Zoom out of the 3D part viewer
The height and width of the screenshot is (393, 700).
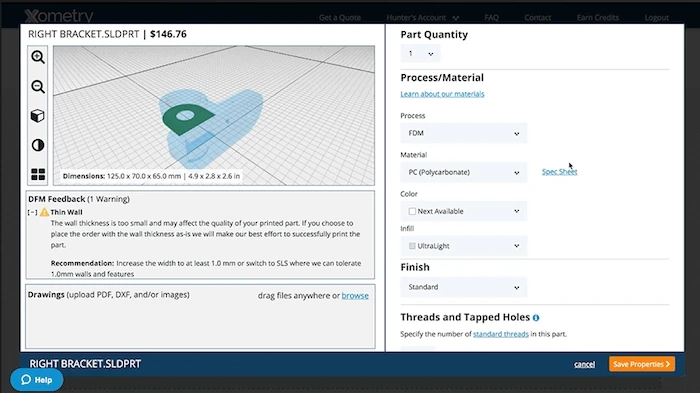tap(38, 87)
